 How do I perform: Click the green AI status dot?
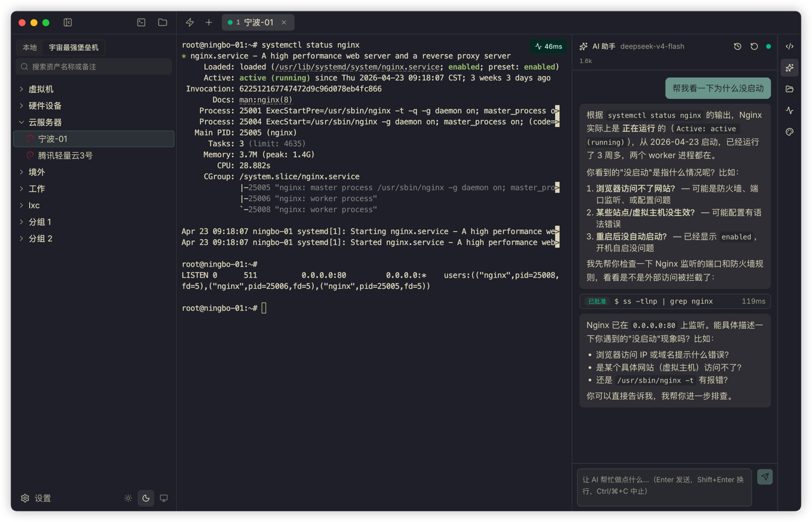pyautogui.click(x=769, y=46)
